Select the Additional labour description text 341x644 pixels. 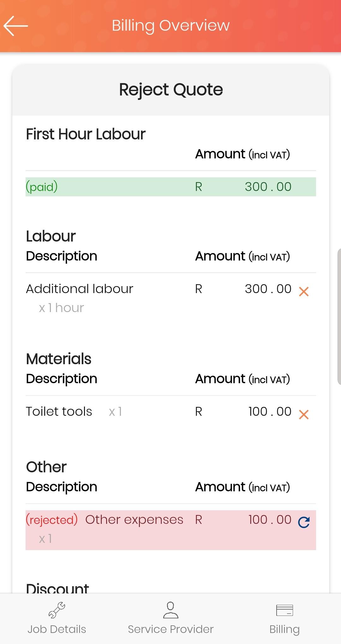click(80, 289)
